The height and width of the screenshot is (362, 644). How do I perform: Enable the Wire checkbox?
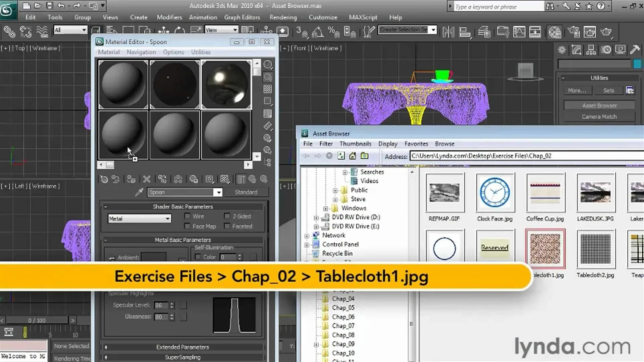point(187,216)
